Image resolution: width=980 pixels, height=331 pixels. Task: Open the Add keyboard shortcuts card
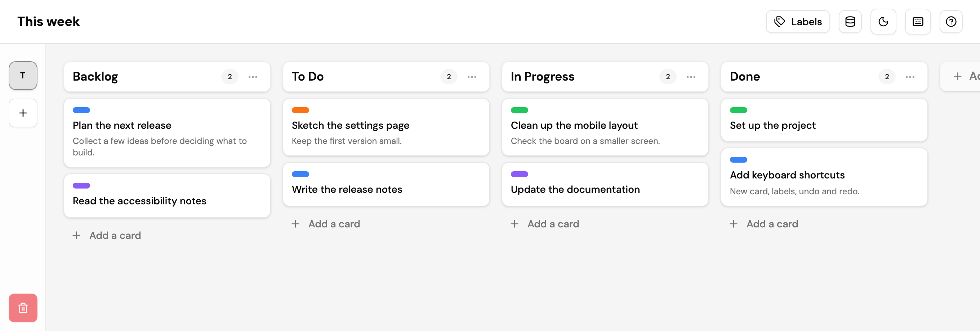pyautogui.click(x=824, y=177)
